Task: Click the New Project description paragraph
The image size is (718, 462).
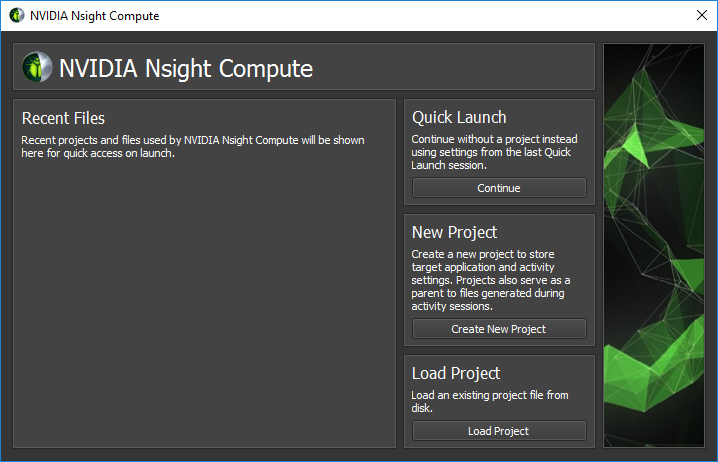Action: [x=490, y=281]
